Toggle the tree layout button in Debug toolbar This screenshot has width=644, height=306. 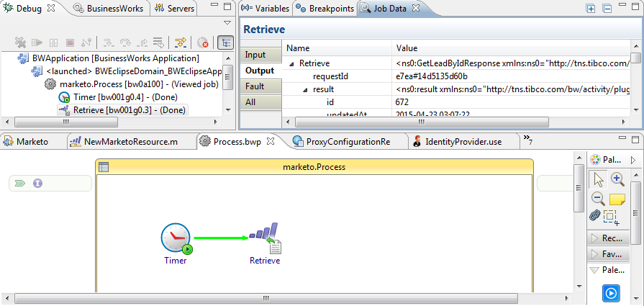tap(225, 42)
